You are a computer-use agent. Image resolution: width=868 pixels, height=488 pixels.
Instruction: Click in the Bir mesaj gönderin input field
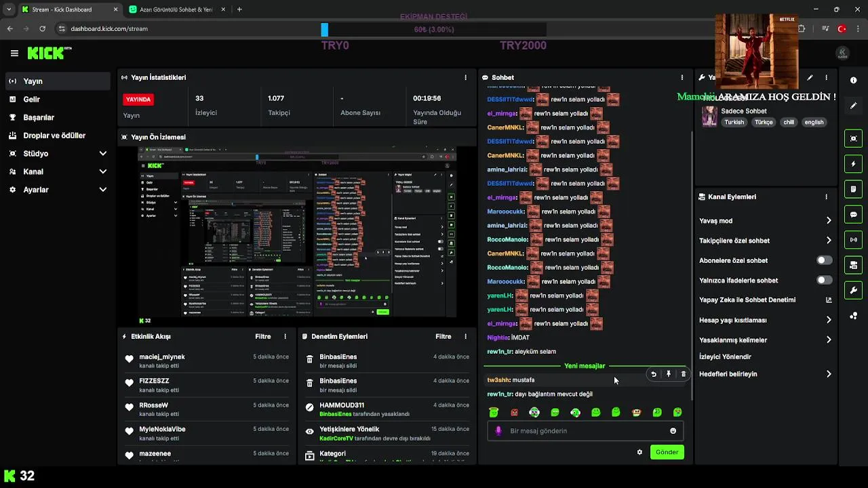[585, 431]
